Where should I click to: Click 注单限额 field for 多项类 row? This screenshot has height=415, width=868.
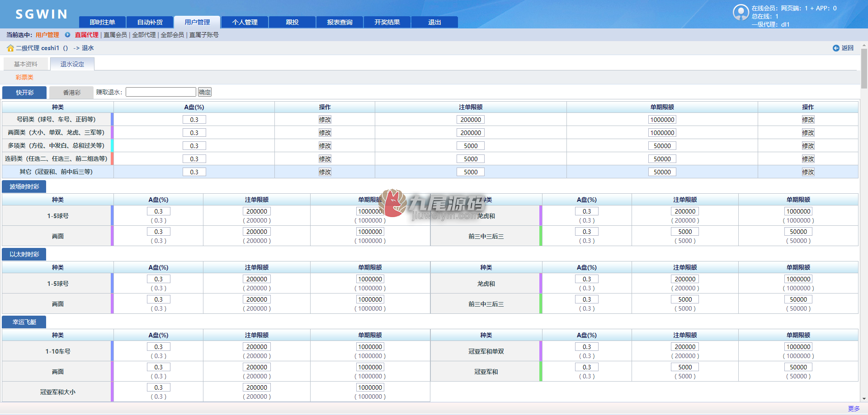[471, 146]
